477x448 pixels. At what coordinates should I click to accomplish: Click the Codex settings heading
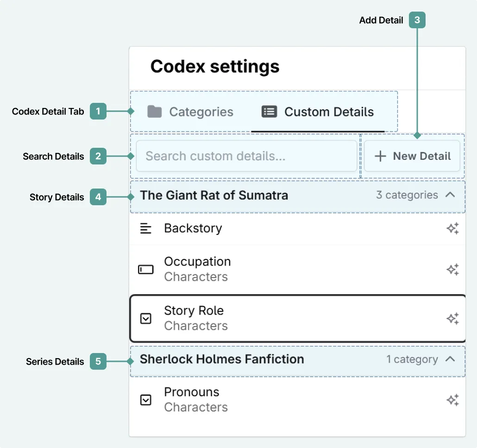[215, 66]
